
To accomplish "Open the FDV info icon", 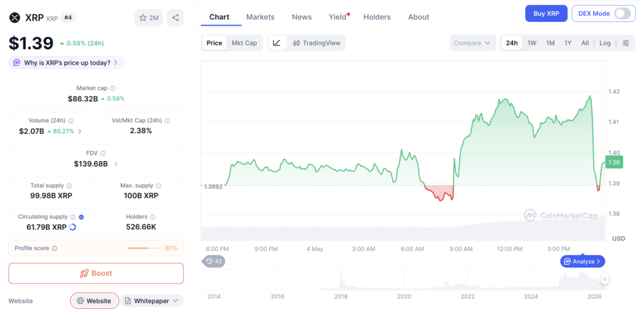I will [x=103, y=153].
